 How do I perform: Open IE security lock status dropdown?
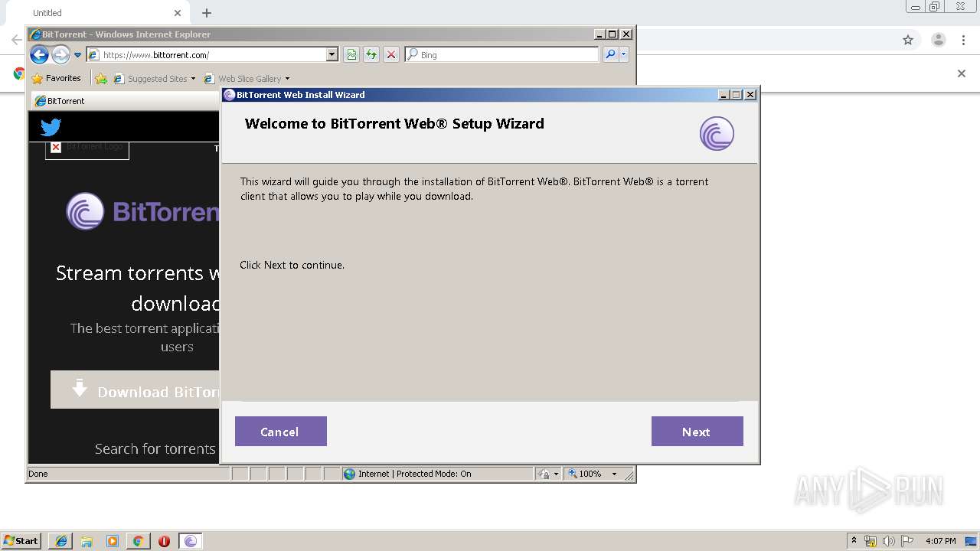point(549,474)
